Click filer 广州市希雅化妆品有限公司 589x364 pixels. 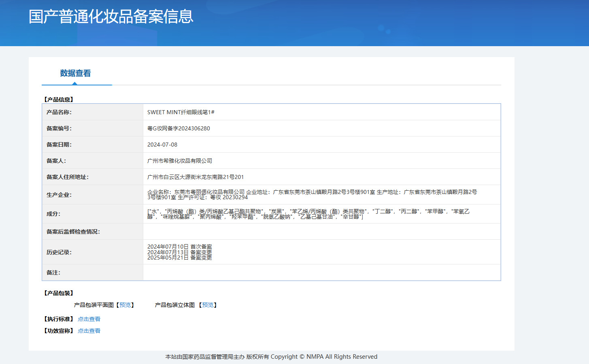(180, 161)
